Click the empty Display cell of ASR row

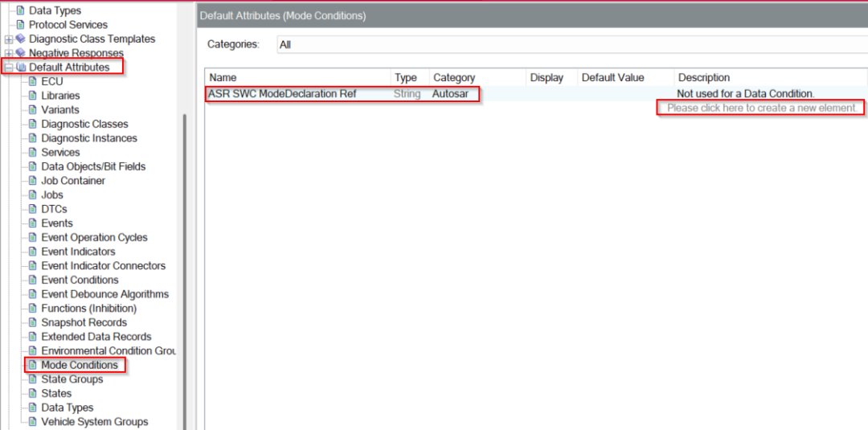[x=551, y=94]
